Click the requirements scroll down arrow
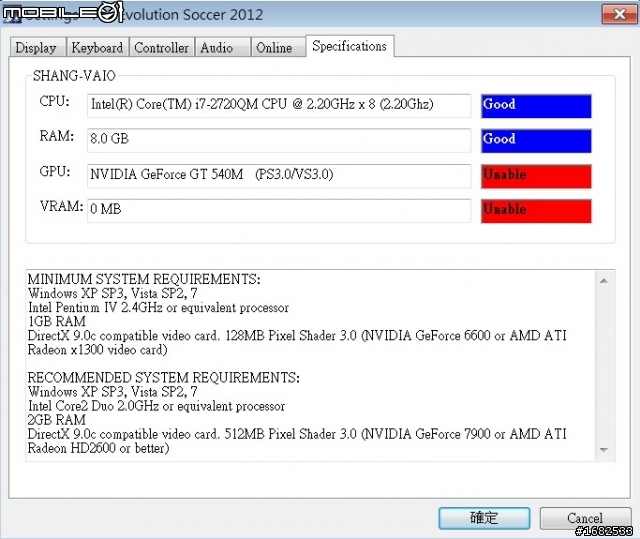 (x=604, y=450)
